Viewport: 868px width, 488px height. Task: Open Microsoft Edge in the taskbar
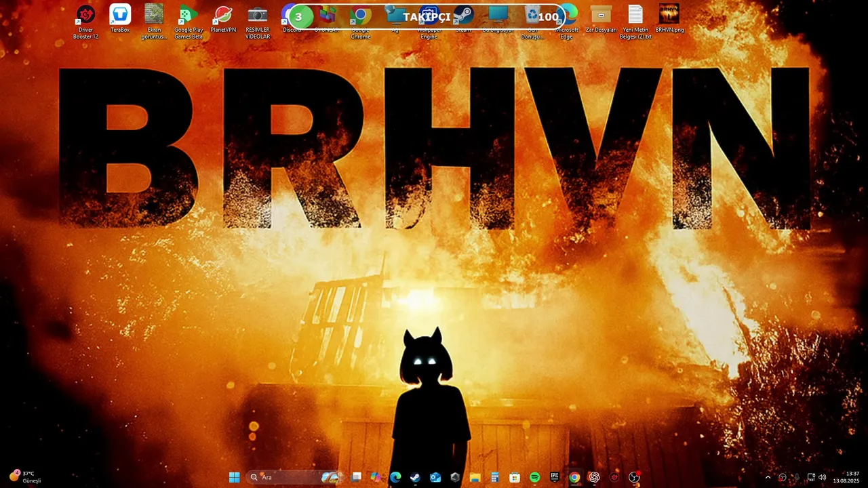pyautogui.click(x=395, y=477)
